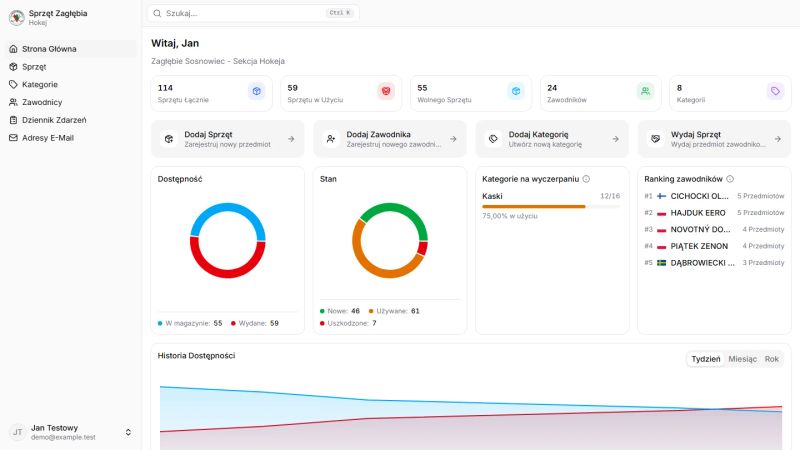The height and width of the screenshot is (450, 800).
Task: Click the arrow on Dodaj Sprzęt card
Action: click(x=291, y=139)
